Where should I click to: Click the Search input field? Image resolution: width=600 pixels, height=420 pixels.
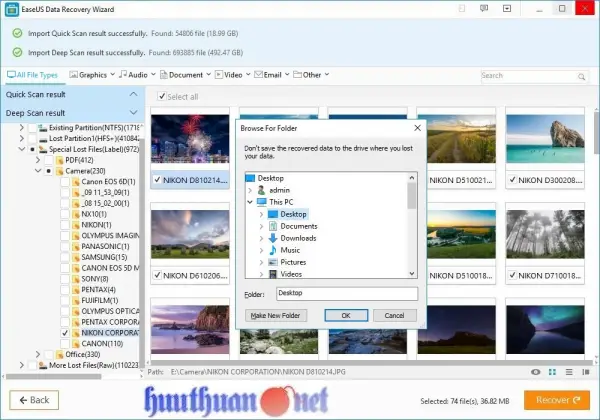(x=528, y=76)
